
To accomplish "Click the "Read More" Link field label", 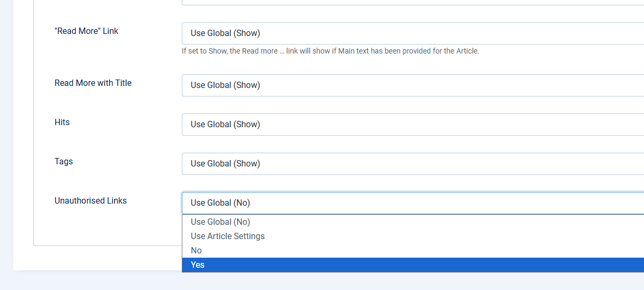I will coord(86,31).
